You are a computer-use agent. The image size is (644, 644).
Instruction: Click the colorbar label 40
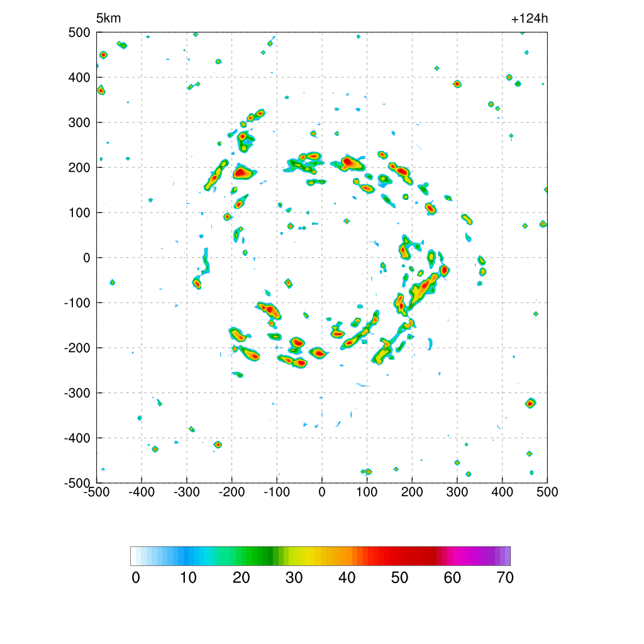pyautogui.click(x=347, y=578)
